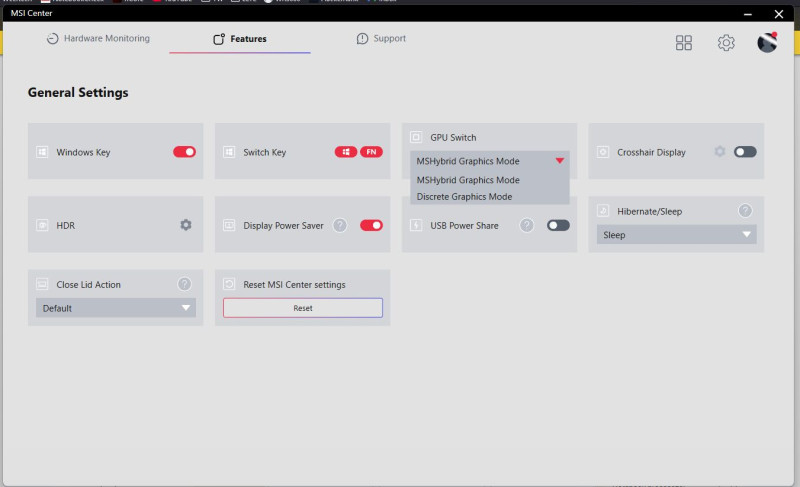Click the Display Power Saver card icon
800x487 pixels.
[x=229, y=225]
